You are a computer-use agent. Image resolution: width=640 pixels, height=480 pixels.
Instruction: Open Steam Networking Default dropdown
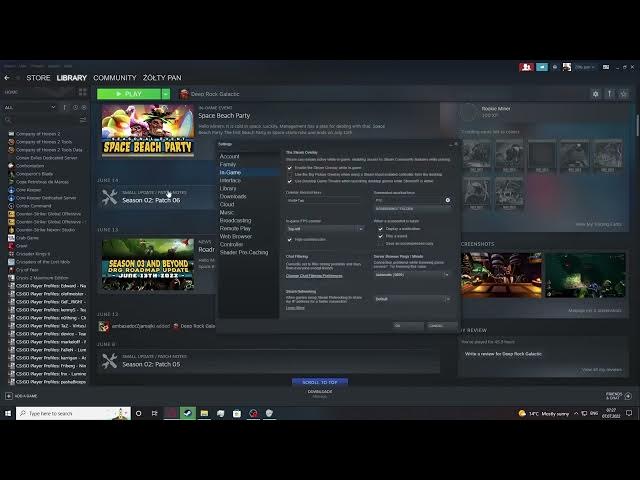point(412,299)
